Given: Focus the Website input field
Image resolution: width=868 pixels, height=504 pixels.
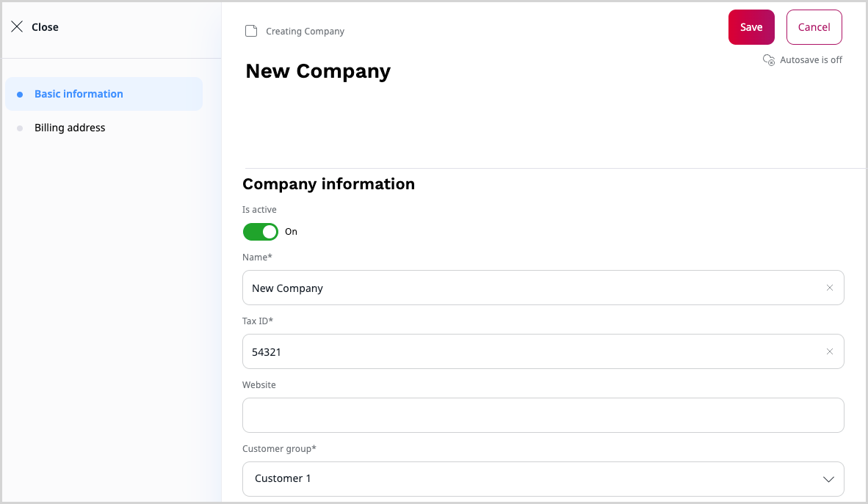Looking at the screenshot, I should (543, 415).
